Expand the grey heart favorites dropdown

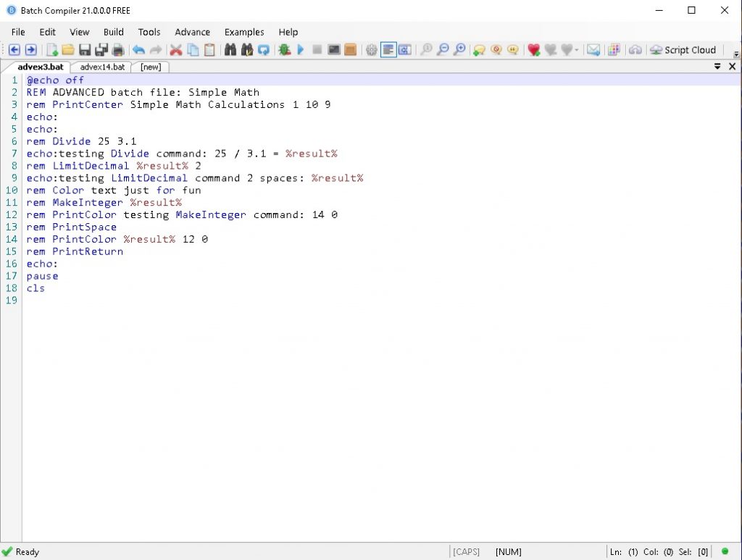click(x=576, y=50)
